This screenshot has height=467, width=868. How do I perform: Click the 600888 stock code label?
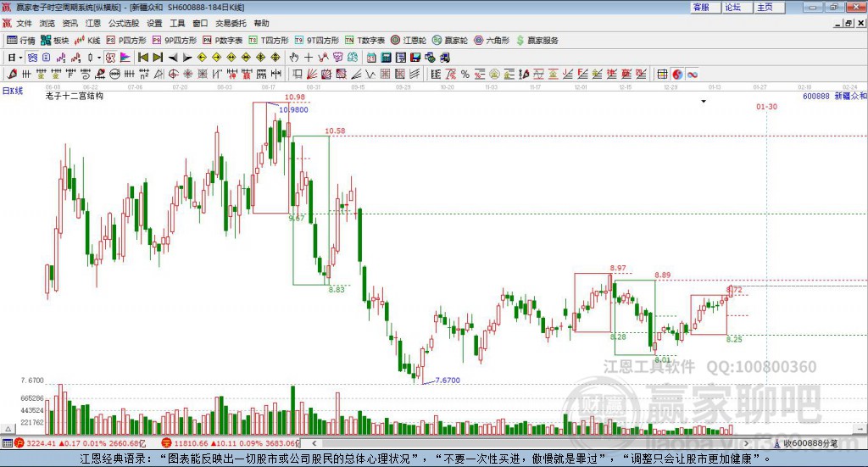(x=816, y=96)
